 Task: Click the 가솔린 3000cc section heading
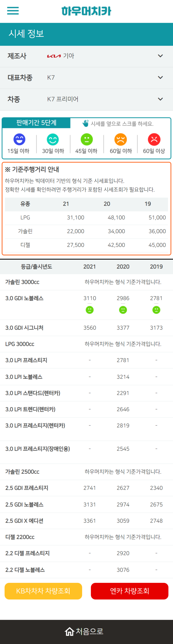pyautogui.click(x=22, y=282)
